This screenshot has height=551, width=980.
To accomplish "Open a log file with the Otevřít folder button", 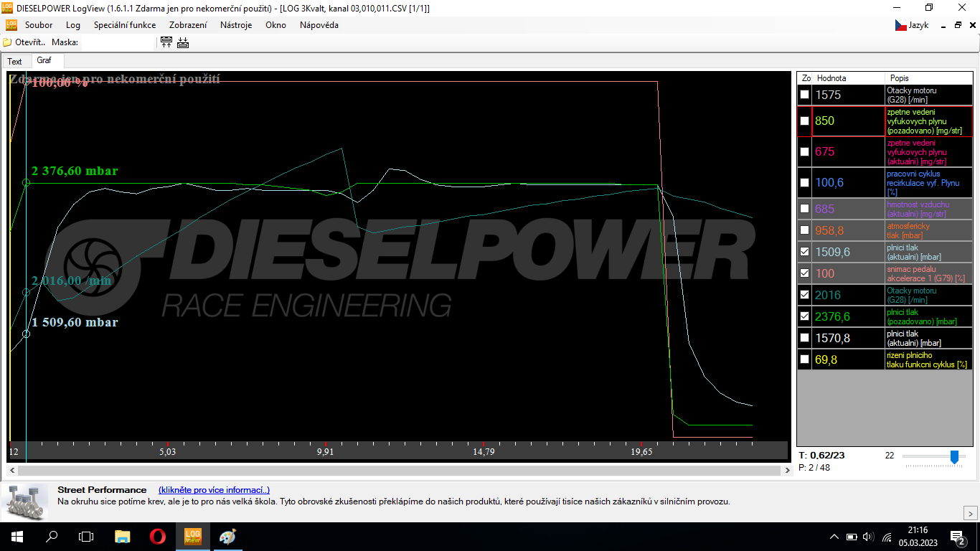I will (24, 42).
